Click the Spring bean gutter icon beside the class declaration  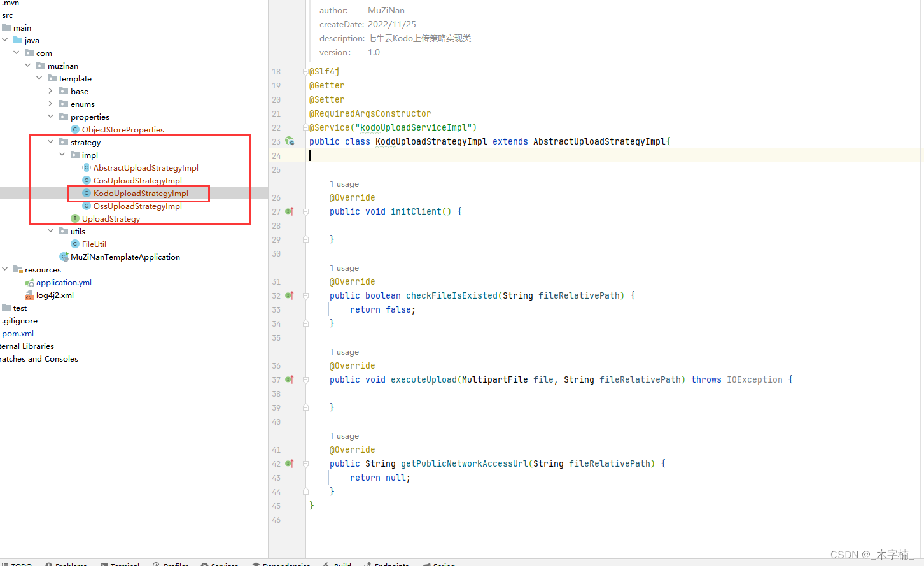[290, 141]
